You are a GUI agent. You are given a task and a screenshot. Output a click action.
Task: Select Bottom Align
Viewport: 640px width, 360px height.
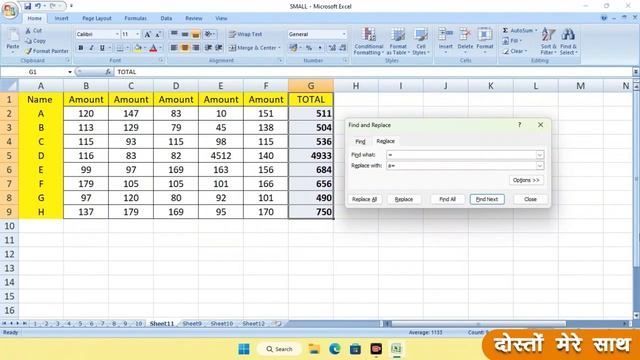[196, 34]
